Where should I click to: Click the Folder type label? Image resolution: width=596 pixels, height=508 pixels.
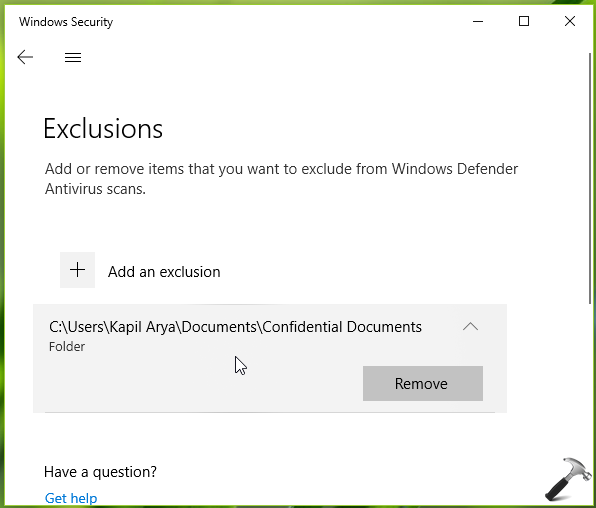(x=67, y=346)
